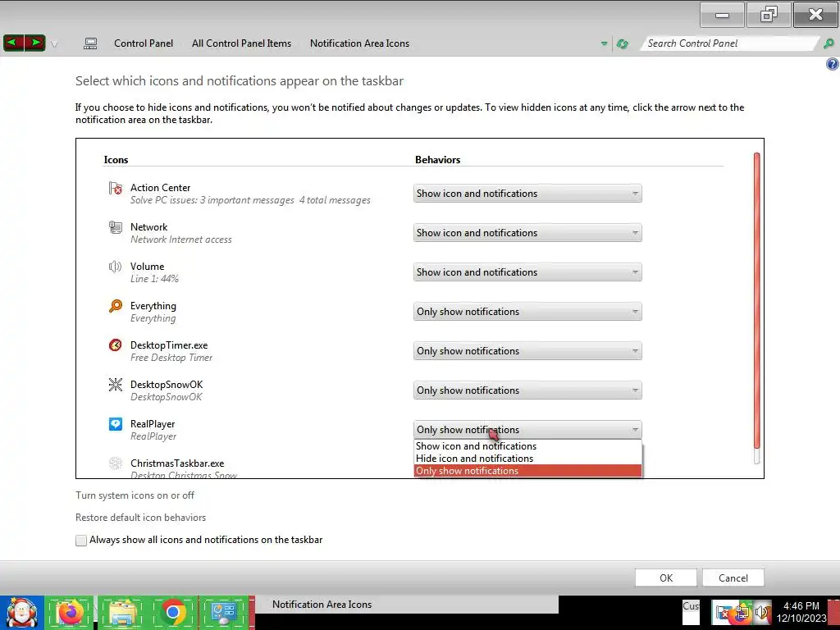Screen dimensions: 840x630
Task: Click Control Panel icon on taskbar
Action: [x=224, y=612]
